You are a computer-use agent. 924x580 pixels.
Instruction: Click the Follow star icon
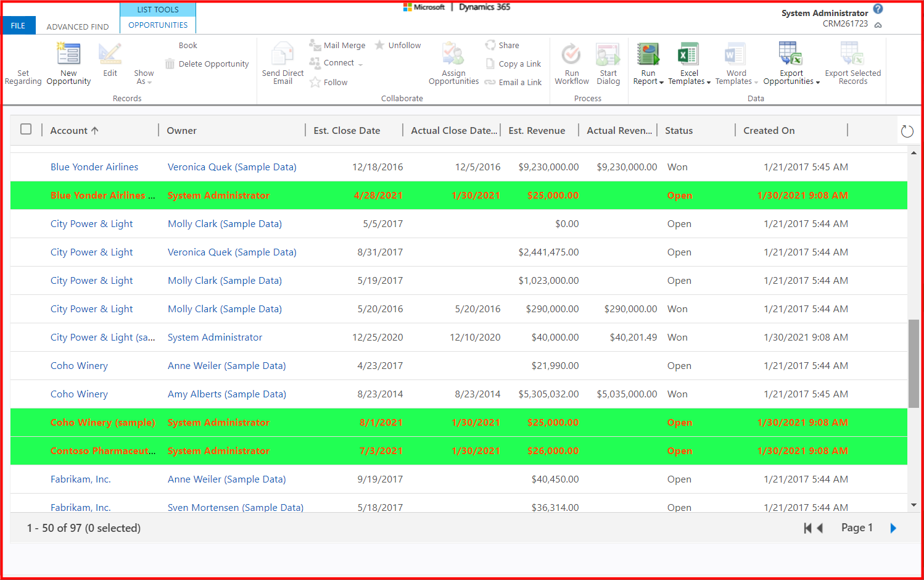(x=315, y=82)
